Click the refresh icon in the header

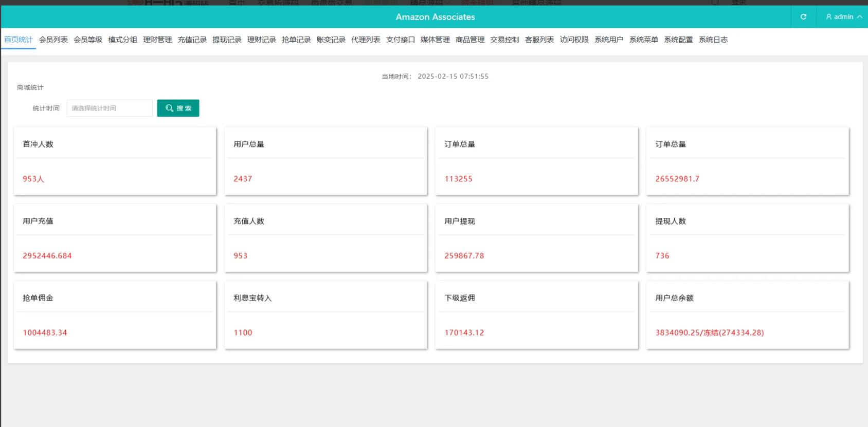(x=803, y=17)
